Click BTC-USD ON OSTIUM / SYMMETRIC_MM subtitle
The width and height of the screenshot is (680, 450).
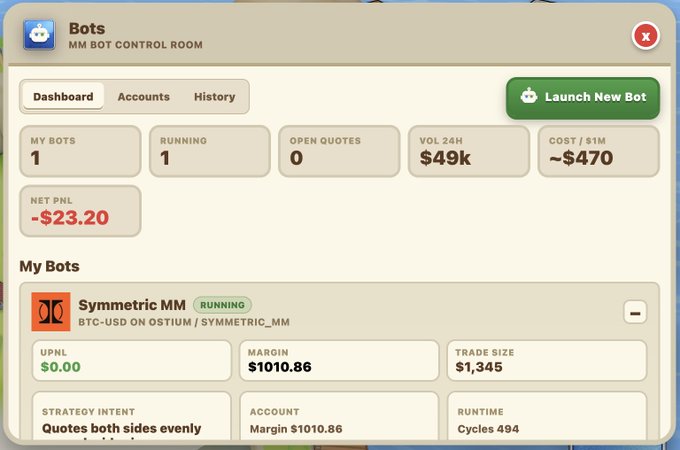[184, 322]
